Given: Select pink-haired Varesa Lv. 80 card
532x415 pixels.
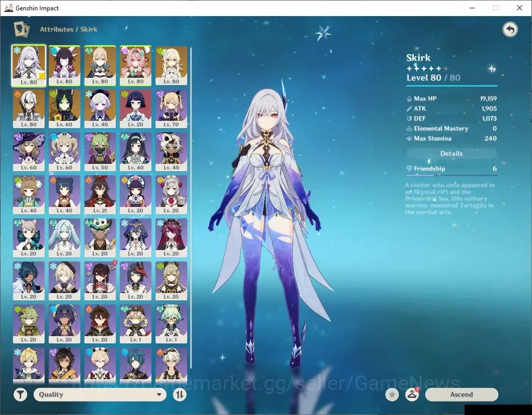Looking at the screenshot, I should 136,66.
